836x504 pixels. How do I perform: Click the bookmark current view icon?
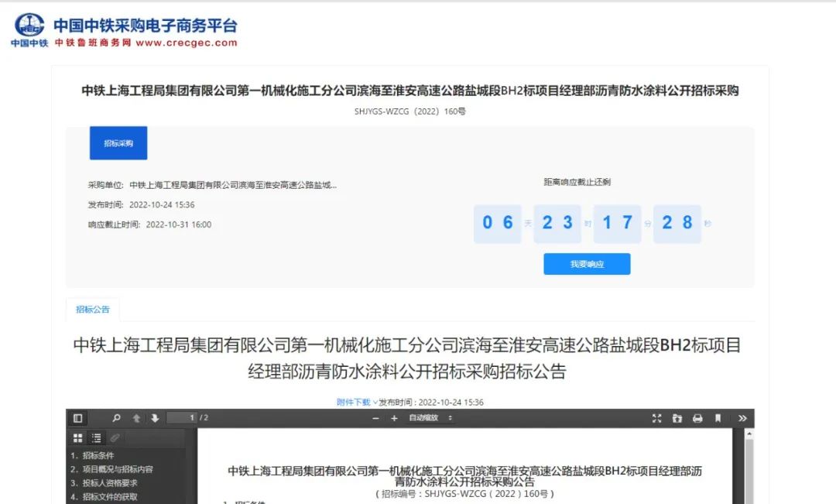pos(718,418)
